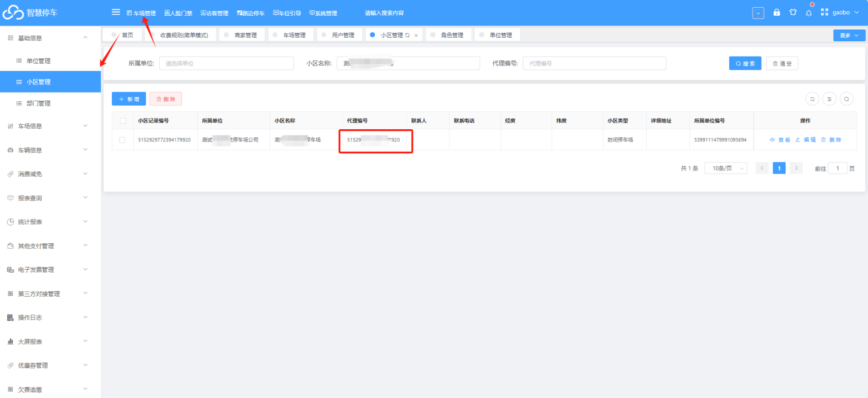Screen dimensions: 868x398
Task: Switch to the 用户管理 tab
Action: (x=339, y=35)
